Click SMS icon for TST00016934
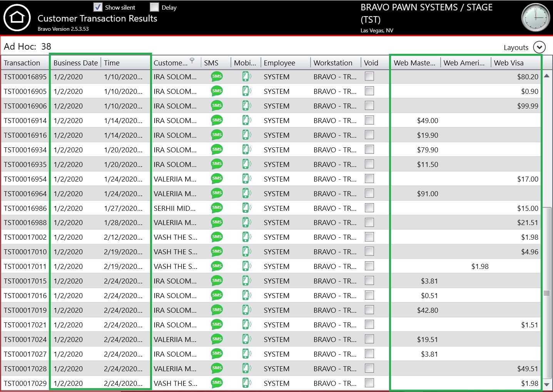Image resolution: width=553 pixels, height=392 pixels. (x=217, y=150)
